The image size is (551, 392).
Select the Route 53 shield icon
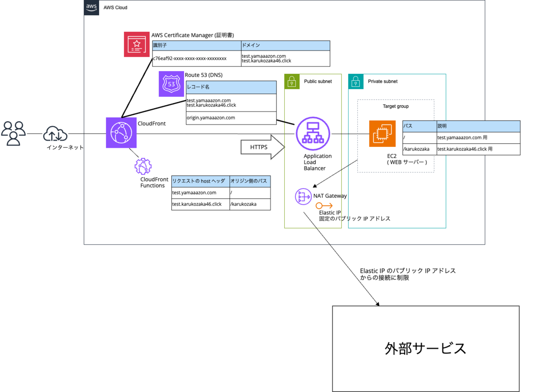pos(171,84)
